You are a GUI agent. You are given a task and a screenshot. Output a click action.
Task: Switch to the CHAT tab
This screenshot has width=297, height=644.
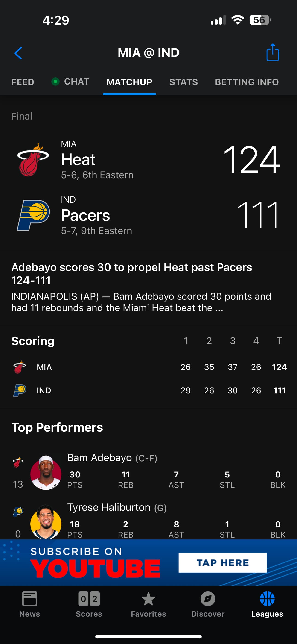click(76, 82)
